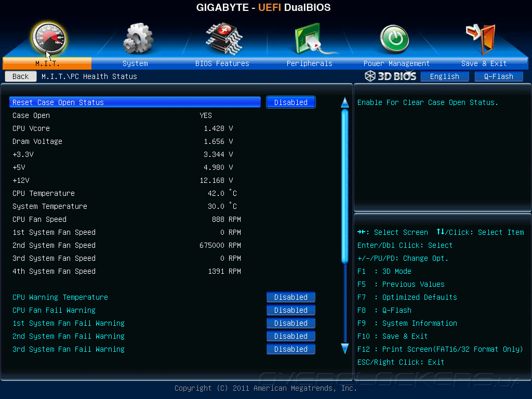The height and width of the screenshot is (399, 532).
Task: Open the Power Management button icon
Action: pos(394,39)
